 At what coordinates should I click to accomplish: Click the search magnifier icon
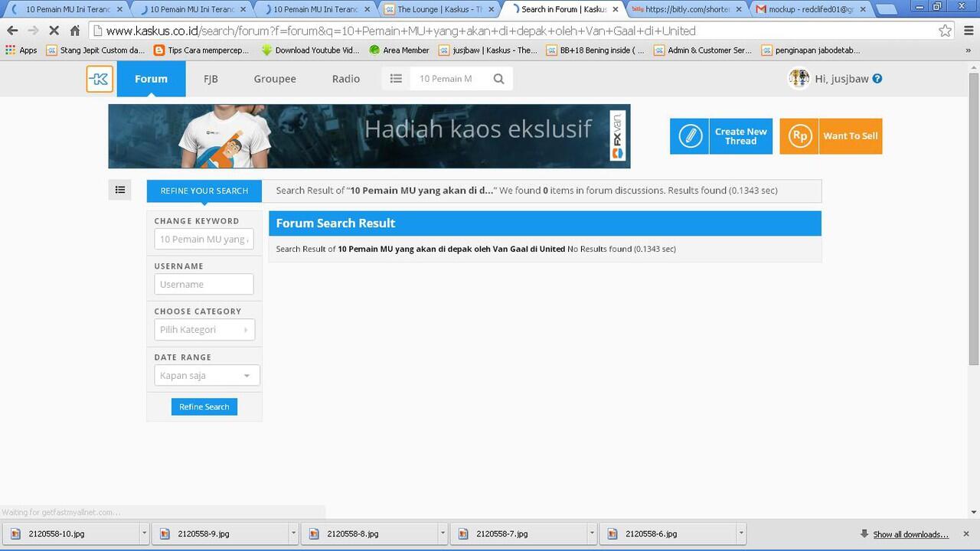click(x=498, y=79)
